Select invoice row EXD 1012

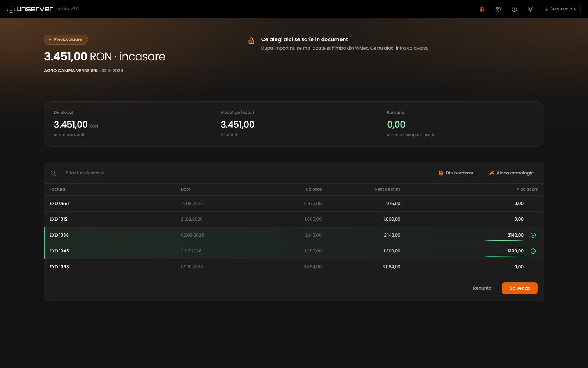click(x=294, y=219)
